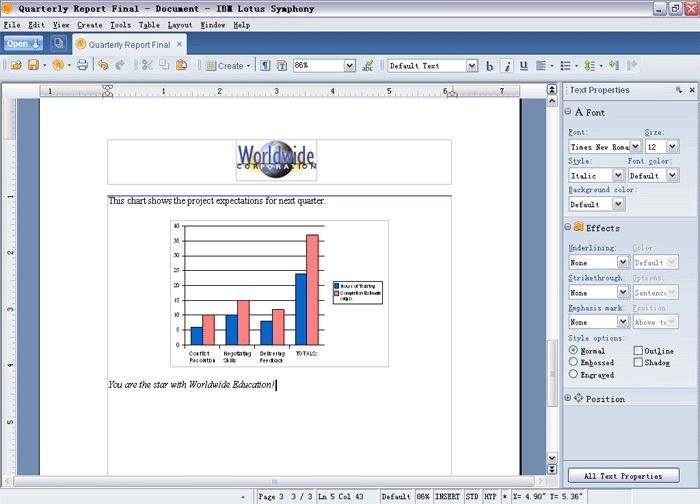Click the Paste clipboard icon
This screenshot has width=700, height=504.
(182, 65)
